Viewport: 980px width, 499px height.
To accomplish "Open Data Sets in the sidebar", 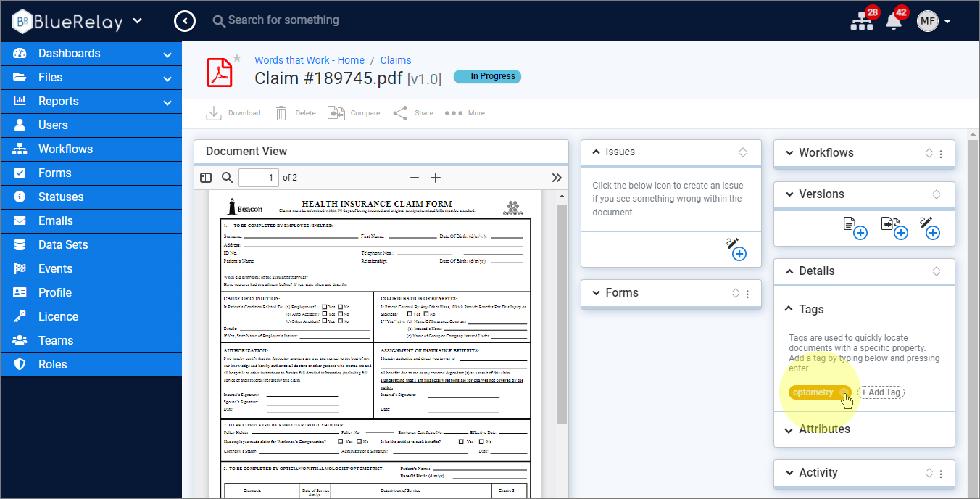I will tap(91, 245).
